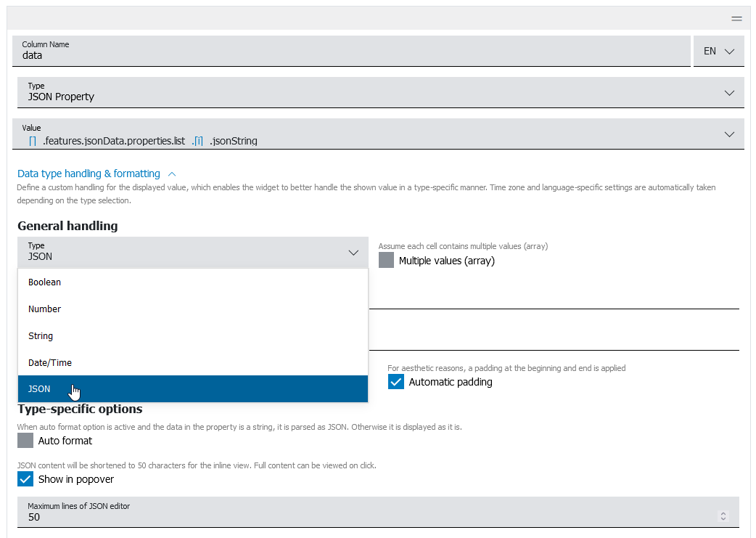Open the EN language dropdown

[718, 52]
